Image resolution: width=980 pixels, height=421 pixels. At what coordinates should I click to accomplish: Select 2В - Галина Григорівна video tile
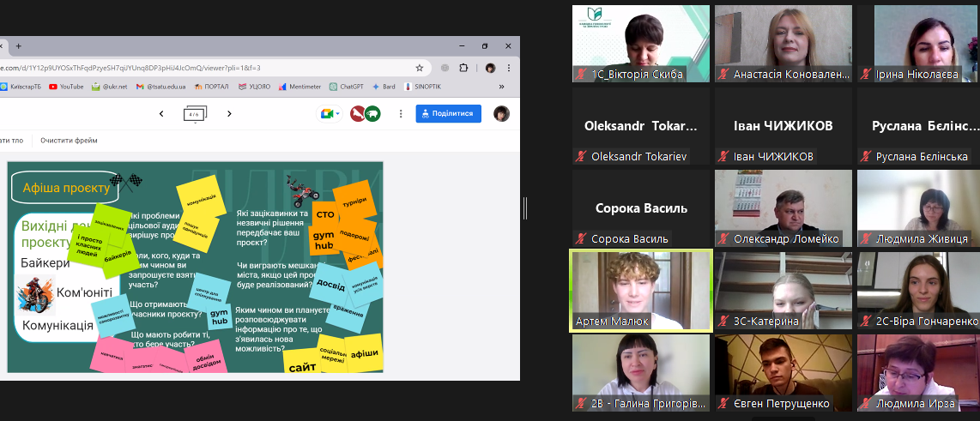point(641,373)
